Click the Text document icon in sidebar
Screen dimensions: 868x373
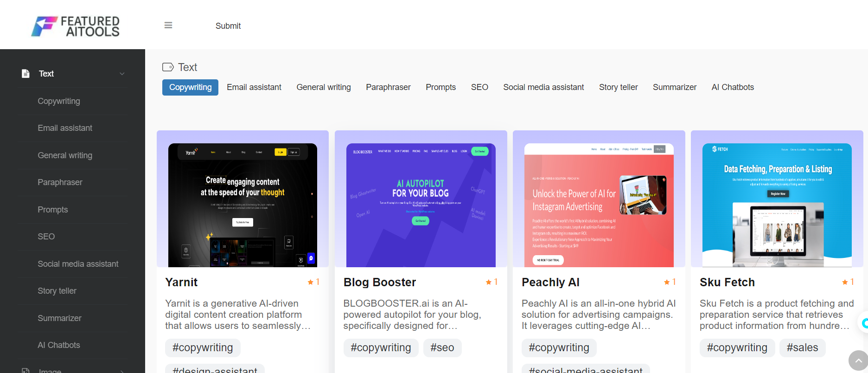(26, 73)
